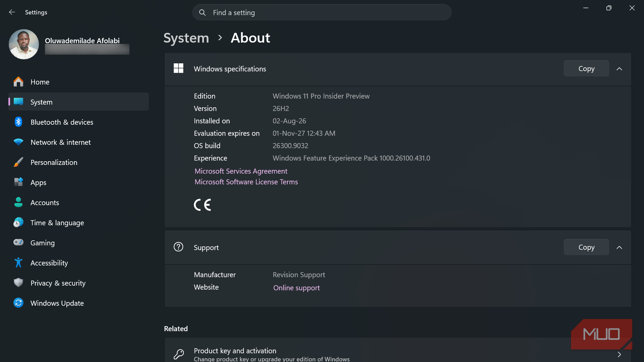
Task: Go back using the back arrow
Action: coord(12,12)
